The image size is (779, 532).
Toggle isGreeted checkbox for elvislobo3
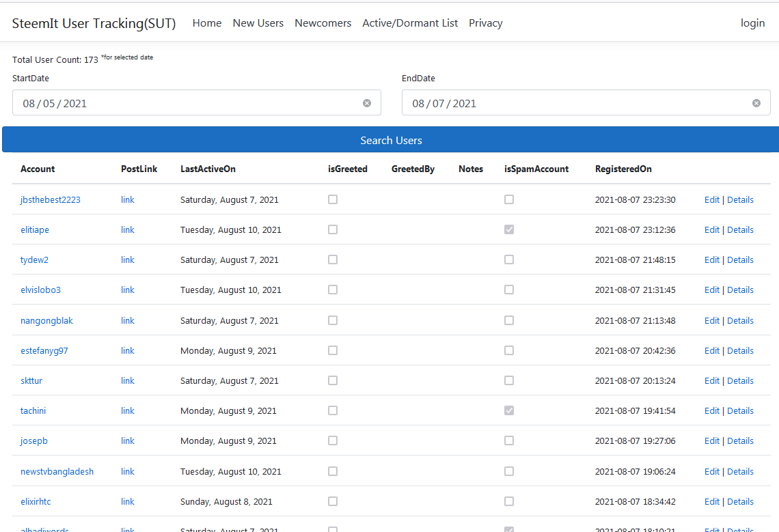(x=333, y=290)
